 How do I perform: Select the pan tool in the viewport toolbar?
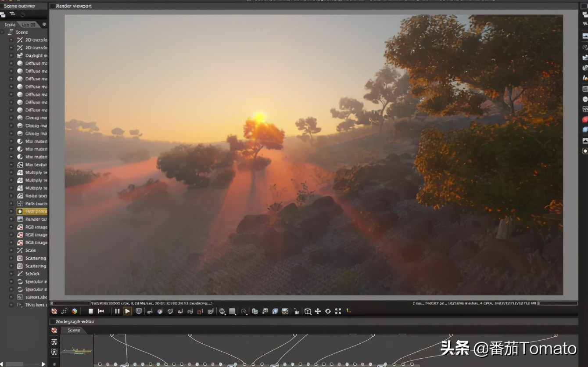click(x=317, y=311)
